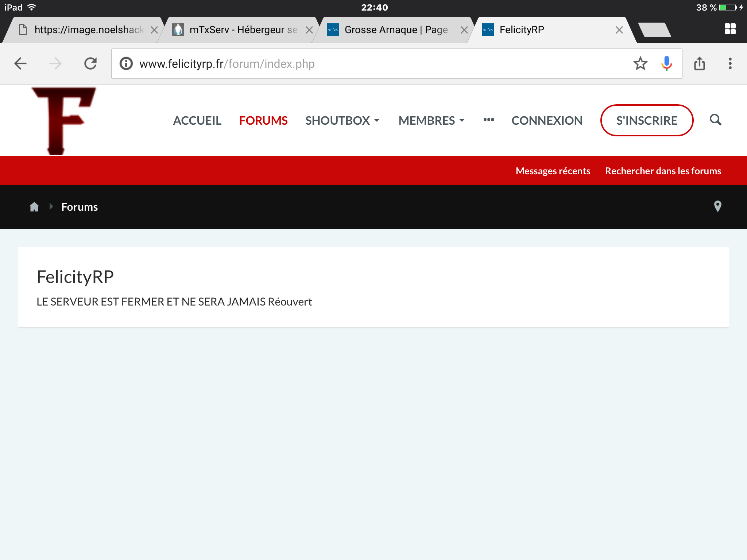Open the three-dots overflow navigation menu
The width and height of the screenshot is (747, 560).
pos(489,120)
